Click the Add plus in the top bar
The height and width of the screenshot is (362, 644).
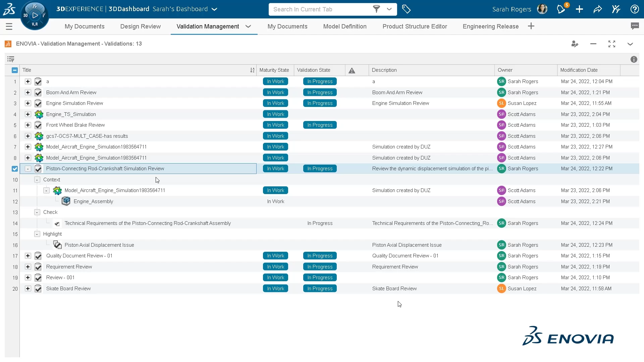[579, 9]
